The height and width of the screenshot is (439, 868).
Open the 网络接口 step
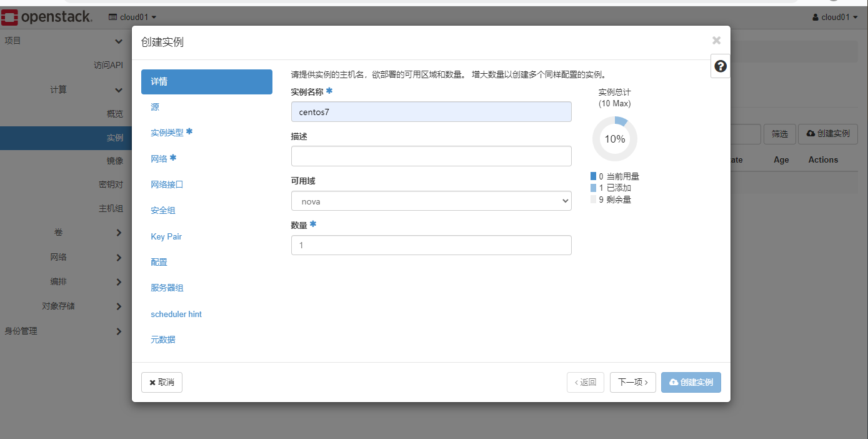[167, 184]
